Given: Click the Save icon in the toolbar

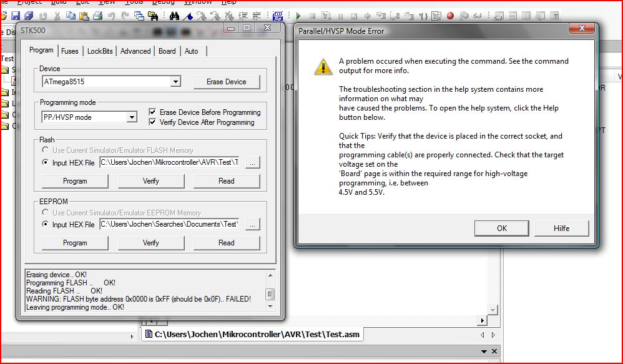Looking at the screenshot, I should (x=16, y=16).
